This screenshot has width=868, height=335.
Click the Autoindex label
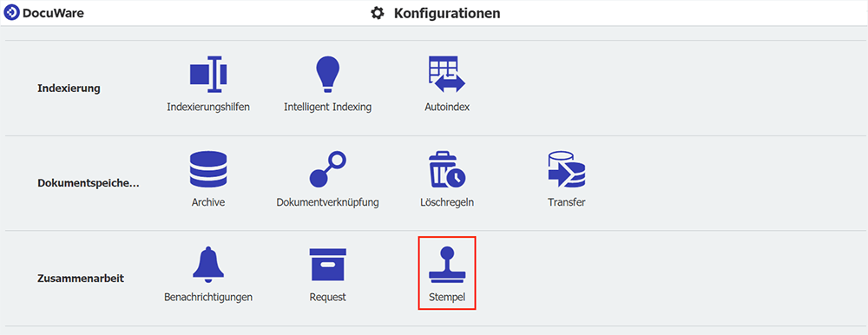coord(447,107)
